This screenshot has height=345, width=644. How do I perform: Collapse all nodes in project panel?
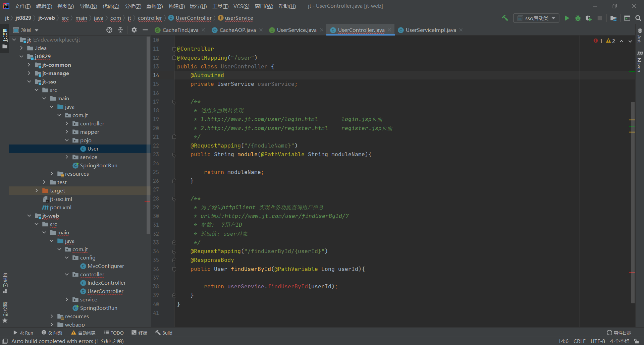tap(120, 30)
